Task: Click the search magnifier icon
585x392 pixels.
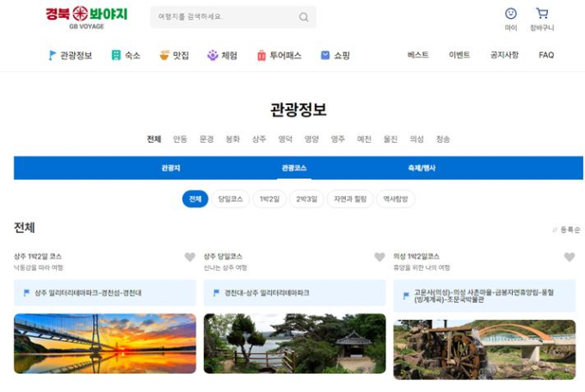Action: coord(304,17)
